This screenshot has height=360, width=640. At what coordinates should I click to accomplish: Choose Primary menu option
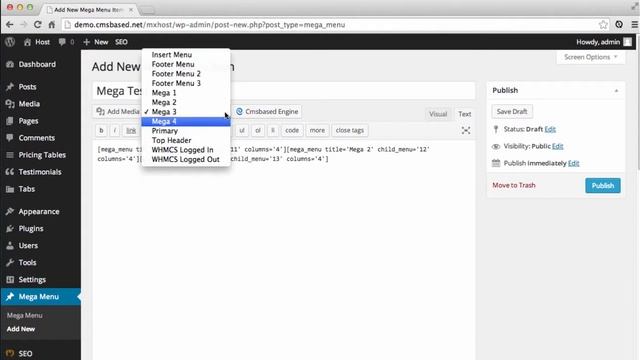tap(186, 131)
